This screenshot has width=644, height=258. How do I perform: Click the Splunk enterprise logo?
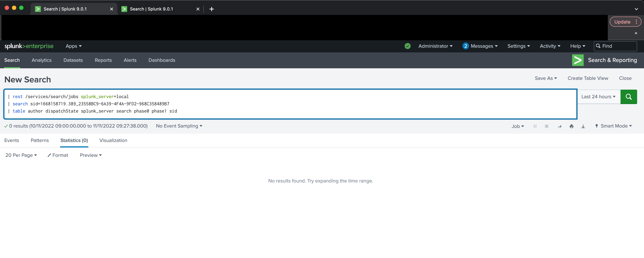[29, 46]
